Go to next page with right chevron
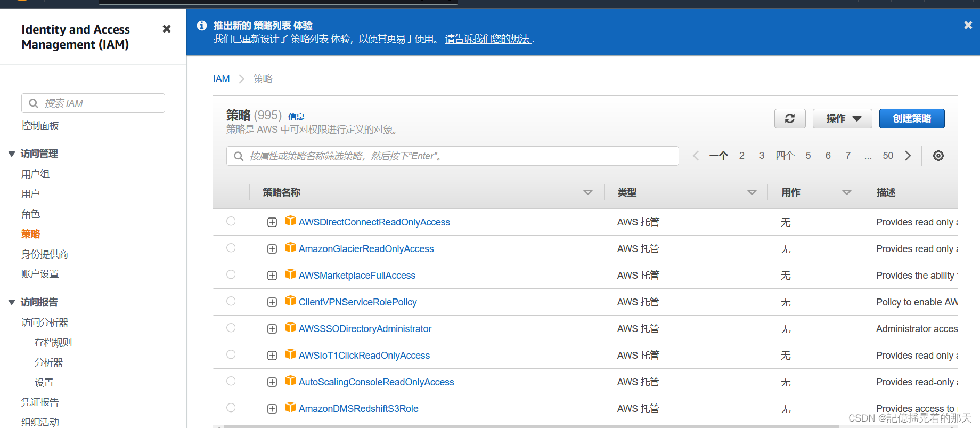 pos(908,156)
